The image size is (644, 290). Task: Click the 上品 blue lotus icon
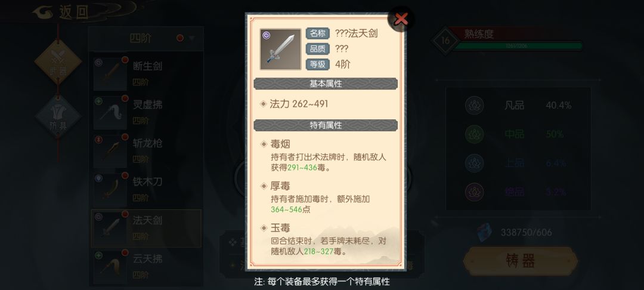[x=475, y=163]
